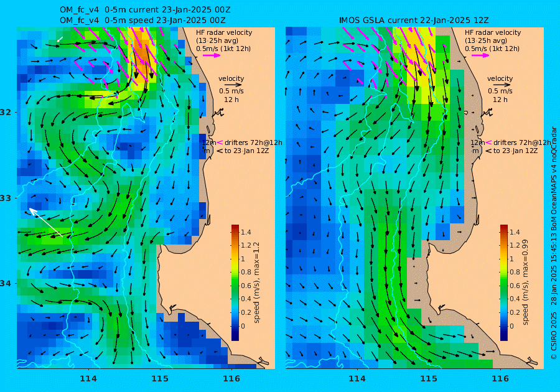The width and height of the screenshot is (560, 392).
Task: Click the small white arrow near the top of the left map
Action: [x=60, y=39]
